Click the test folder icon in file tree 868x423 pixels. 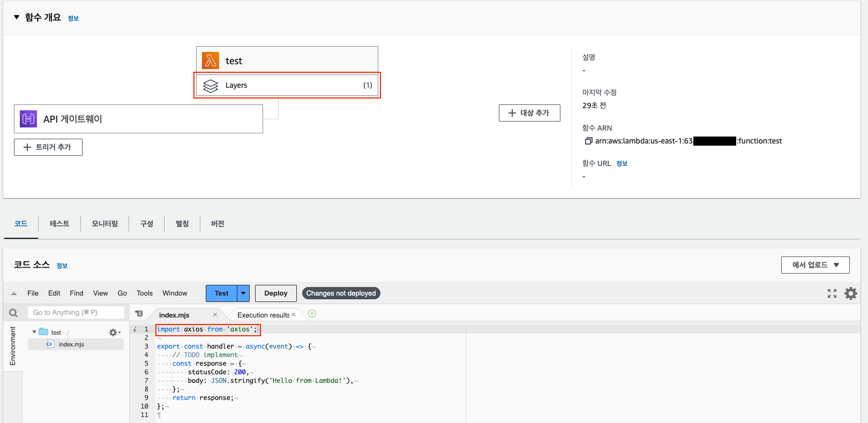point(43,332)
